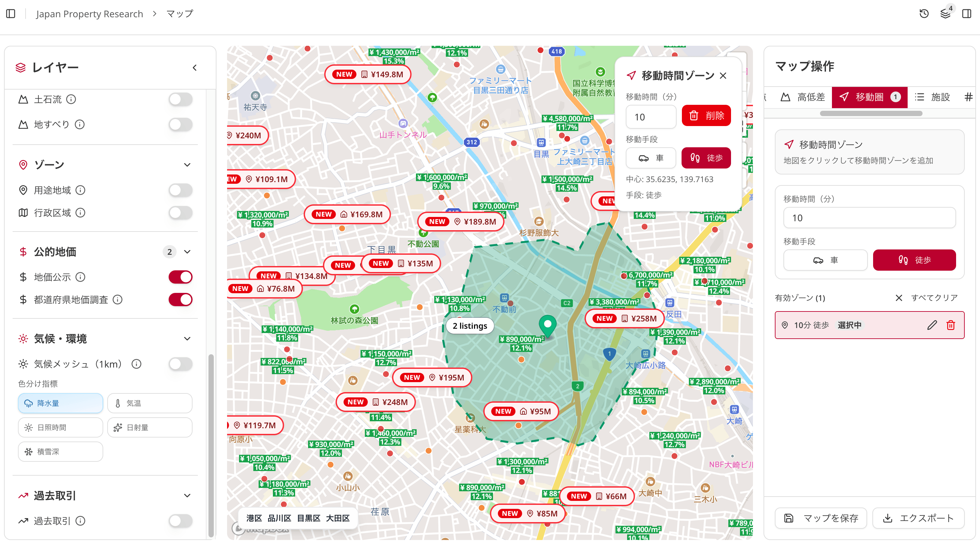Enable the 過去取引 toggle
980x544 pixels.
181,520
